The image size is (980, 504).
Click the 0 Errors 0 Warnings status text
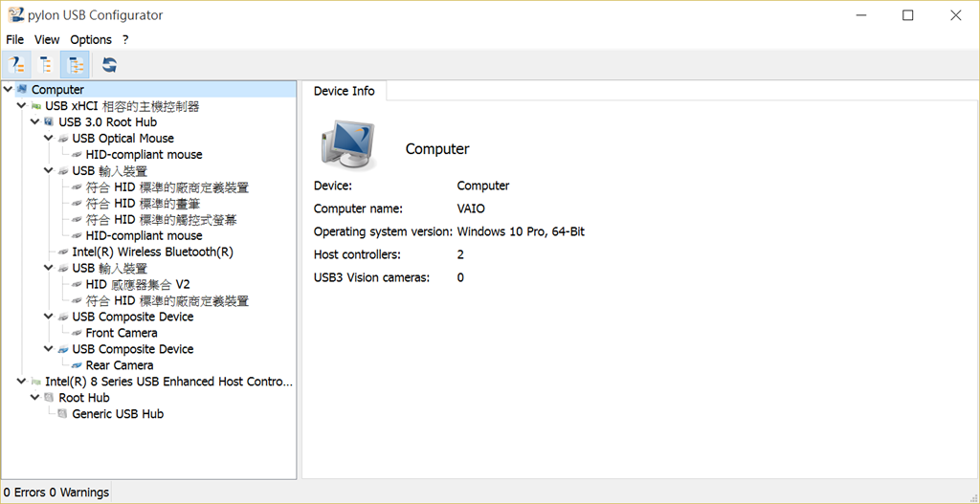pos(56,493)
